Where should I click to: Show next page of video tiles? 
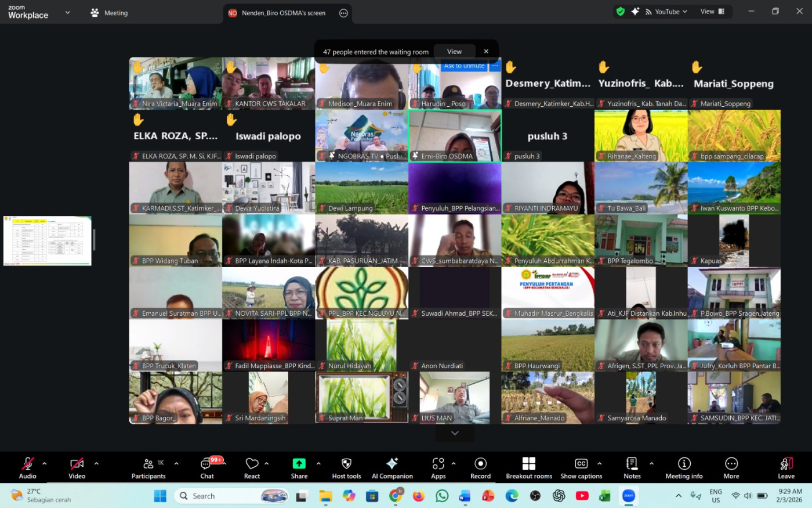coord(455,433)
